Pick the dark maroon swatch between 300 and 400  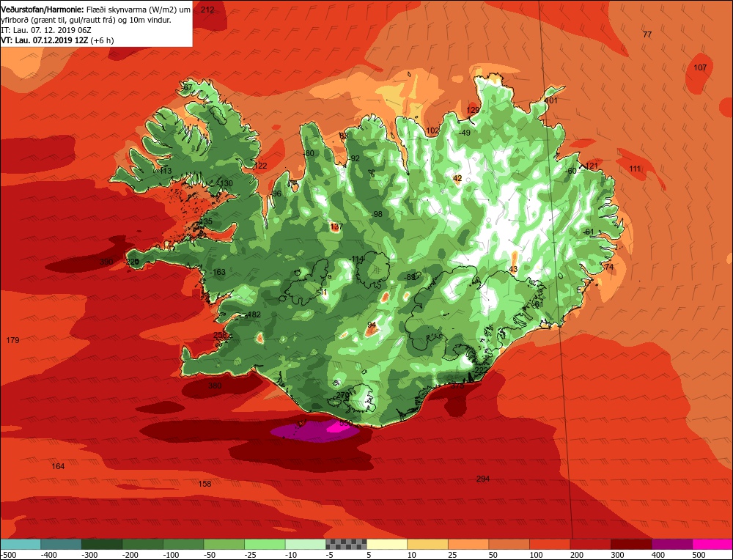(x=630, y=544)
